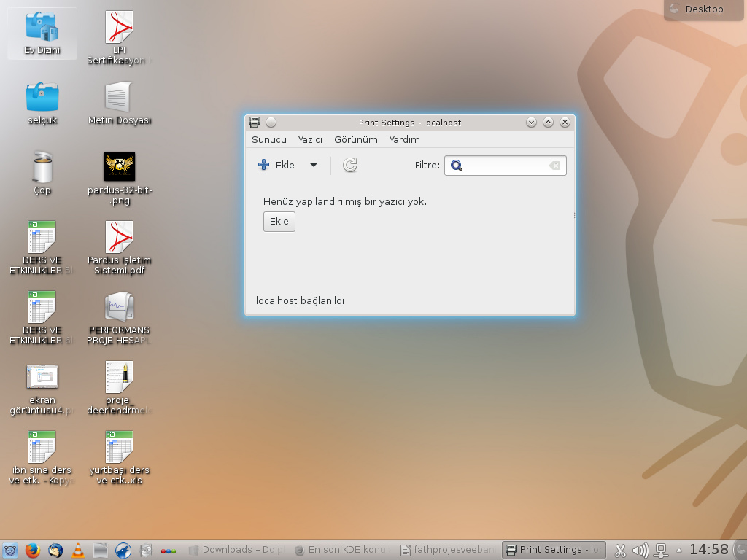Viewport: 747px width, 560px height.
Task: Open the Görünüm menu
Action: 355,140
